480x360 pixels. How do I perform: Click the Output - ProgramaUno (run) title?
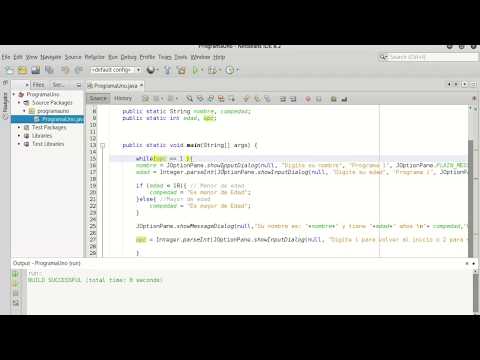[x=47, y=263]
